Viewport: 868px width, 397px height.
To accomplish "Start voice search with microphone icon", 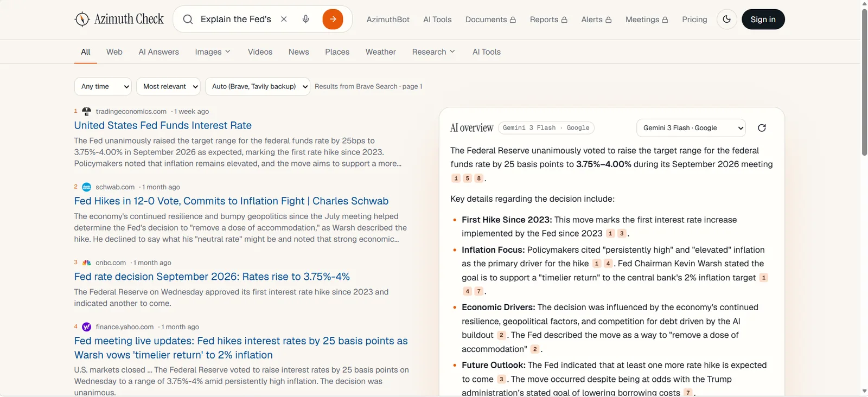I will (306, 19).
